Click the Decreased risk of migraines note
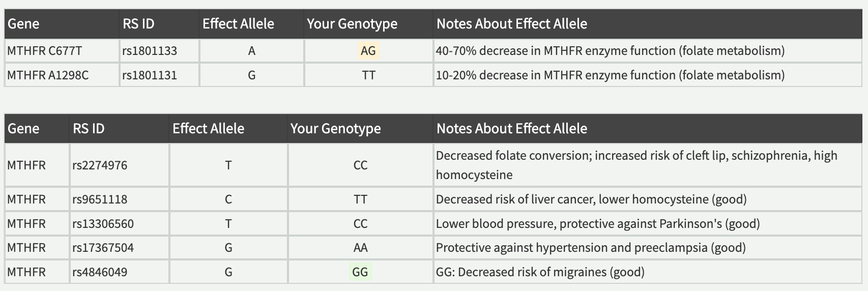The height and width of the screenshot is (291, 868). [x=540, y=272]
